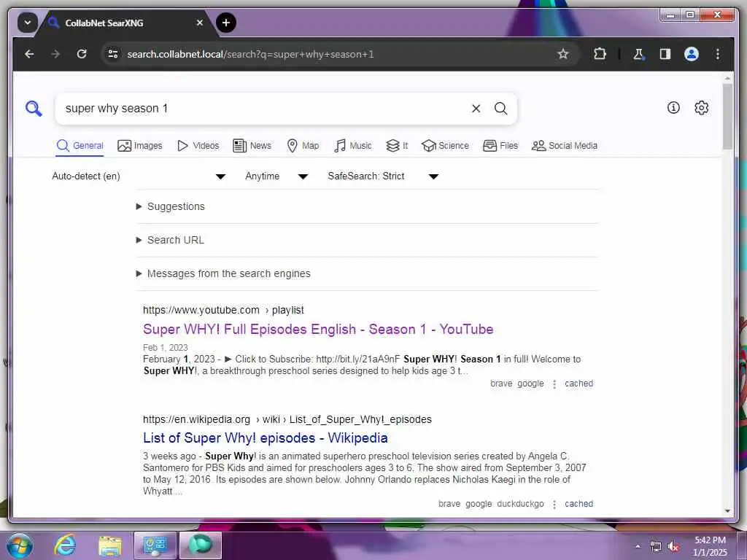The height and width of the screenshot is (560, 747).
Task: Click the page vertical scrollbar thumb
Action: [727, 117]
